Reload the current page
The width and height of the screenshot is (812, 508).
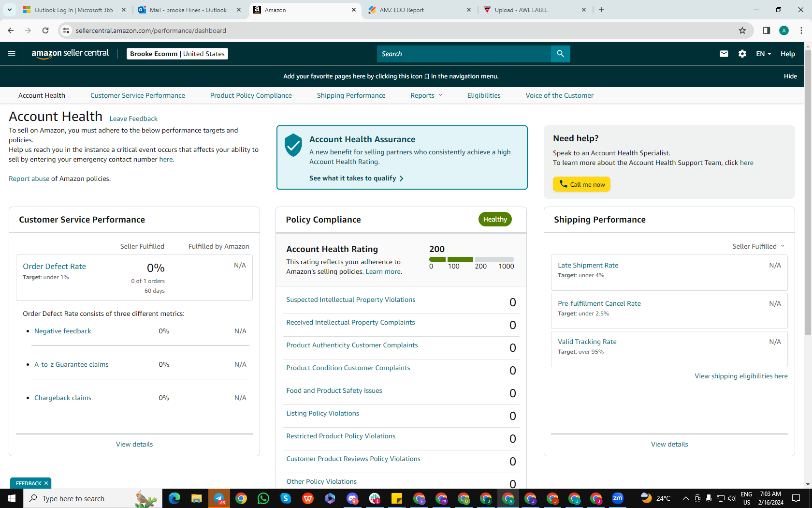click(45, 30)
